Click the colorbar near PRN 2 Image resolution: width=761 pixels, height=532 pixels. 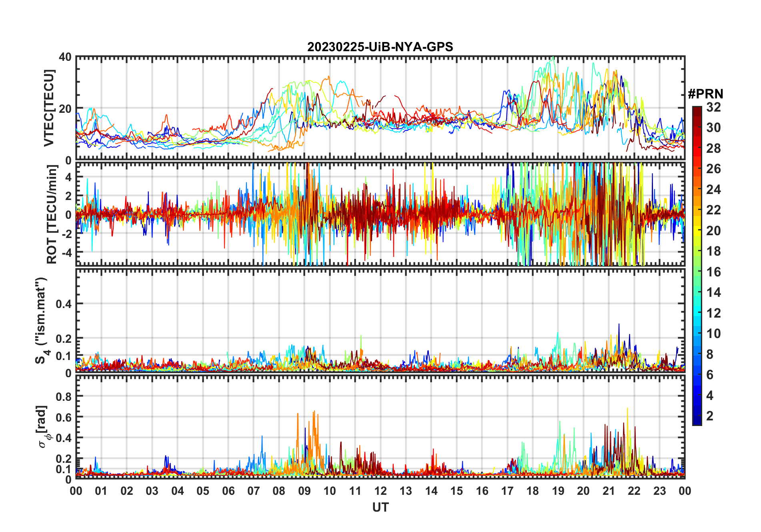point(697,416)
